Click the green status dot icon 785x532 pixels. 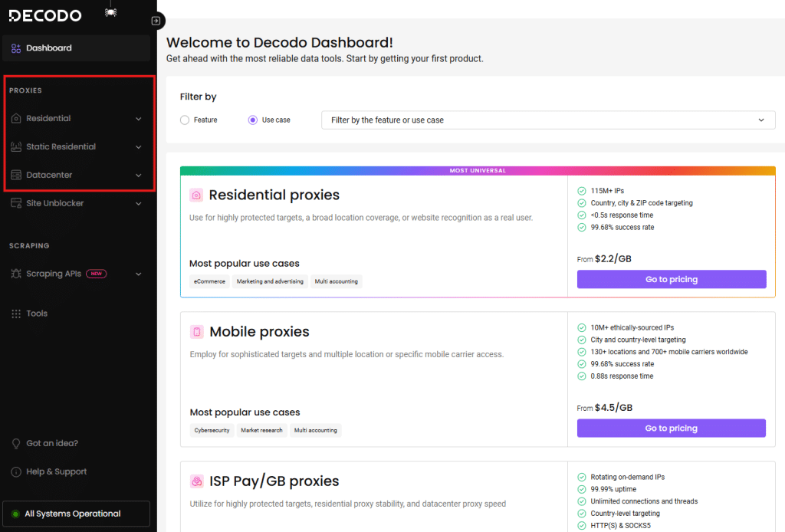(x=15, y=514)
